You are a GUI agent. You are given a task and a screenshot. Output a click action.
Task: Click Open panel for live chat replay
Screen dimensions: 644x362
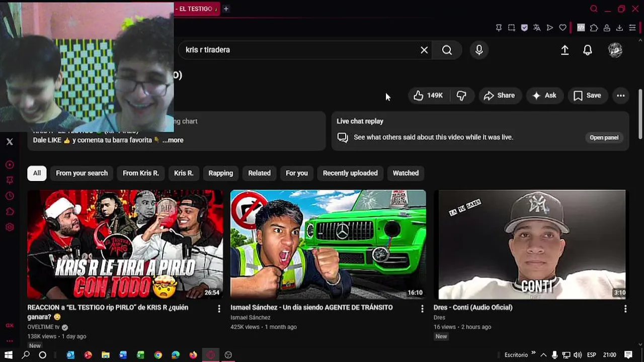[604, 137]
